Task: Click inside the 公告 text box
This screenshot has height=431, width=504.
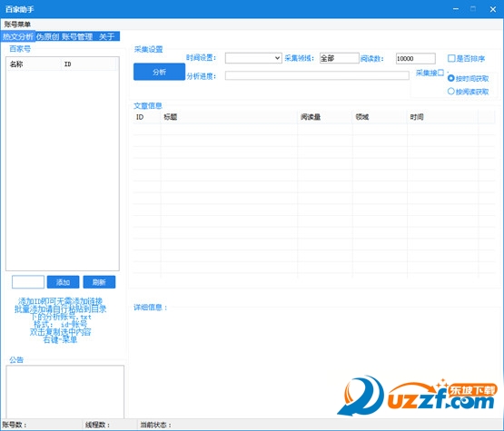Action: point(64,391)
